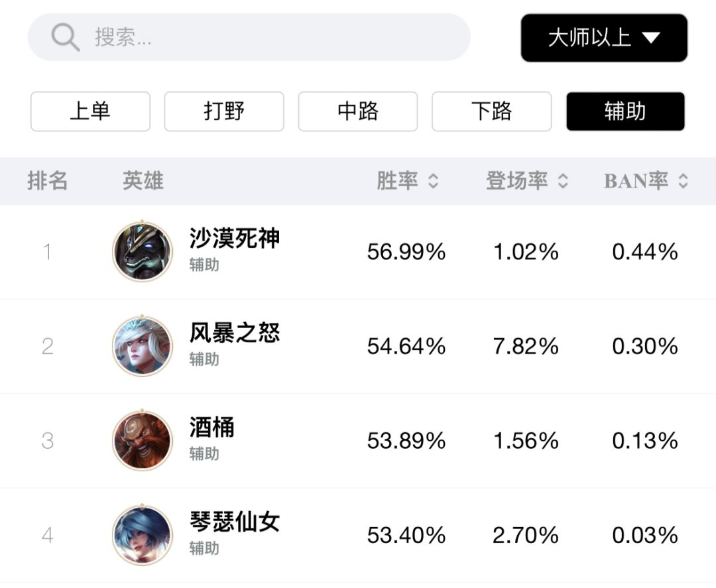This screenshot has width=716, height=588.
Task: Switch to the 打野 position tab
Action: 224,111
